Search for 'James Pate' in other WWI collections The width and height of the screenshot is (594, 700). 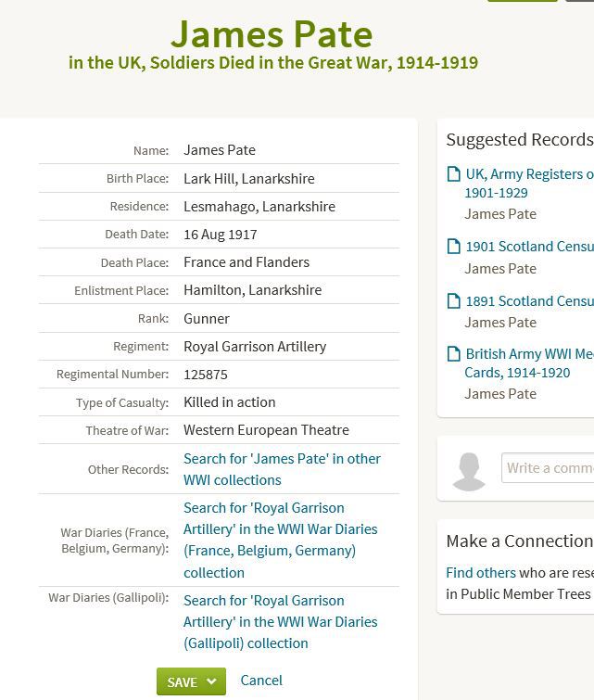tap(282, 469)
